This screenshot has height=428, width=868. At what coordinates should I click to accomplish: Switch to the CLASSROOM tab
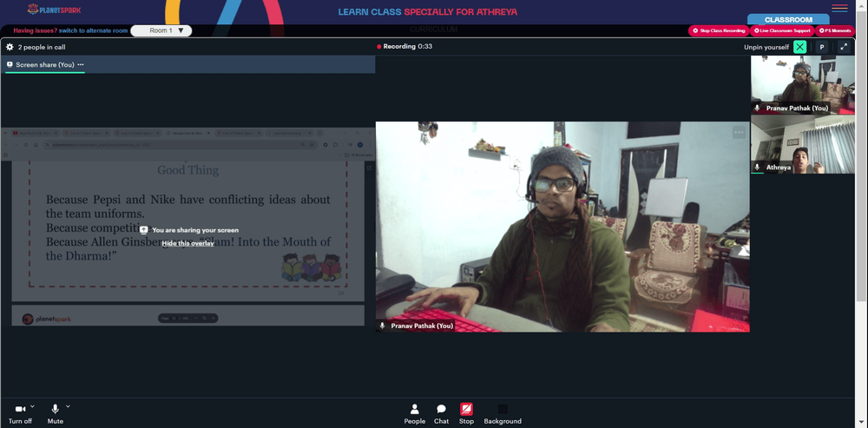click(788, 19)
